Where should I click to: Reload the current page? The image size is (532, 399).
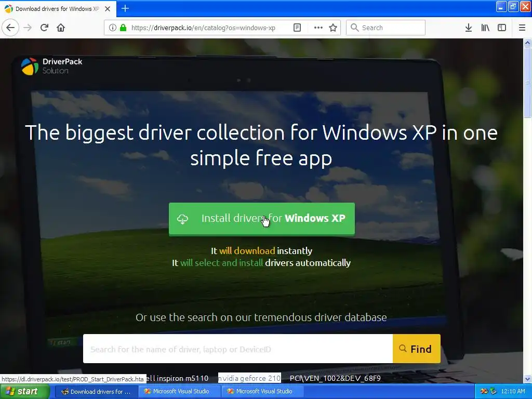tap(45, 28)
